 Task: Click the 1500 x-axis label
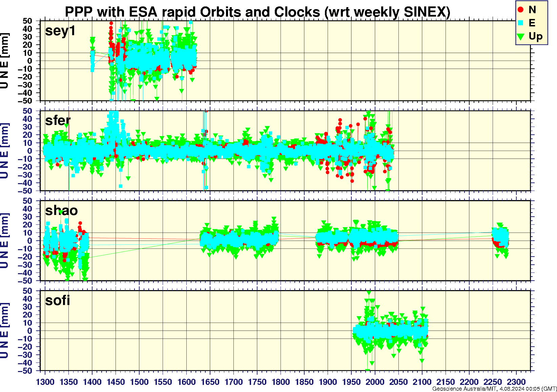point(139,382)
